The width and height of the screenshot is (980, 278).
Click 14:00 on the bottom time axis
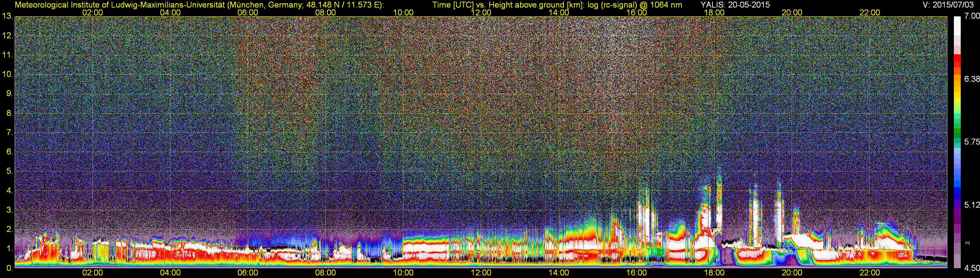[x=559, y=273]
